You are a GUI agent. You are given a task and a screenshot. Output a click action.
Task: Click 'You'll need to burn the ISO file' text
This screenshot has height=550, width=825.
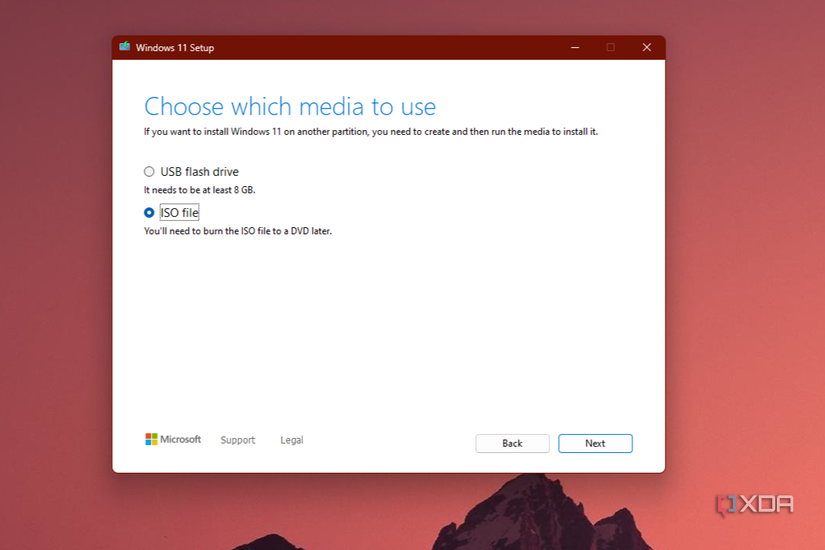(238, 231)
